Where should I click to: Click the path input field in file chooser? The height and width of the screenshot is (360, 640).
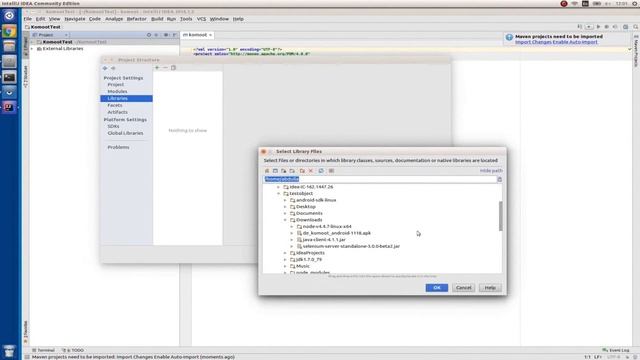pos(380,180)
